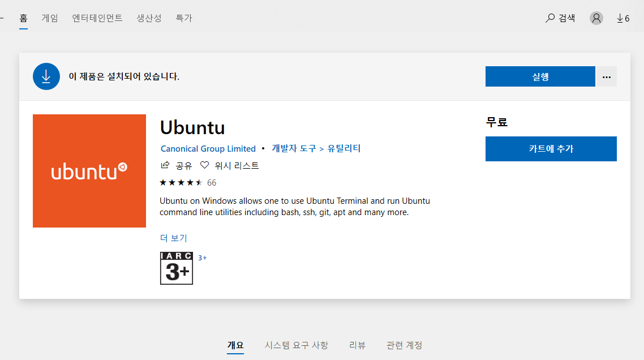
Task: Click the star rating row
Action: click(x=181, y=182)
